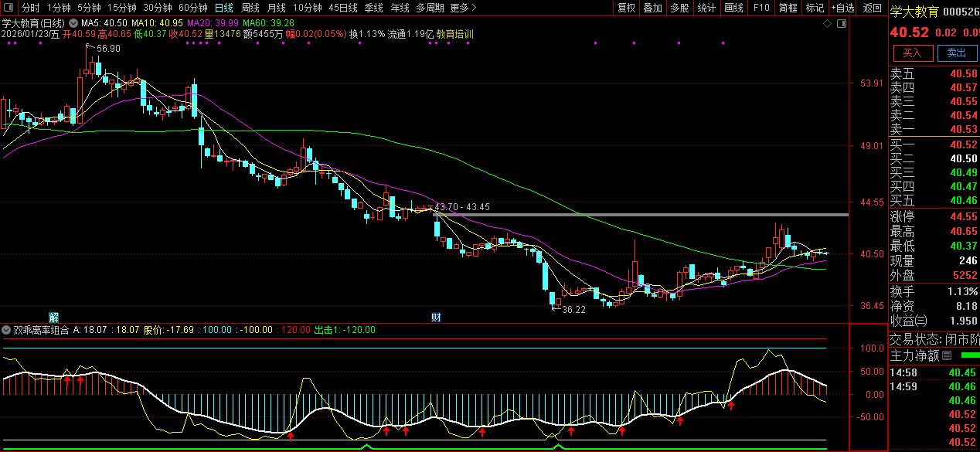Switch to the 周线 weekly chart tab
980x452 pixels.
(x=250, y=8)
